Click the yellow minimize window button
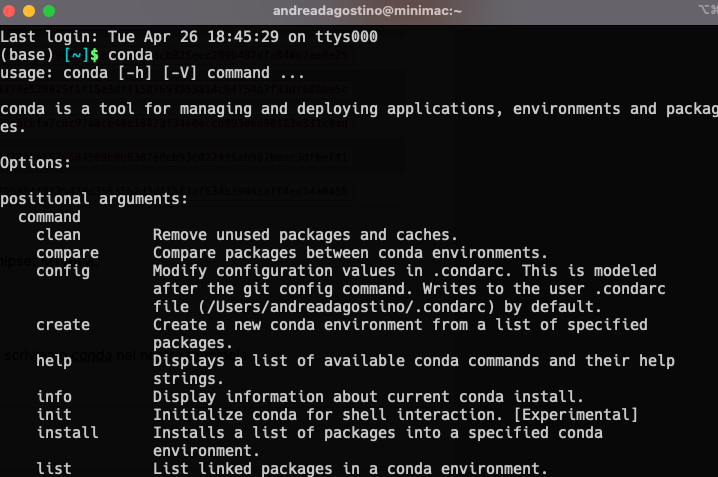The height and width of the screenshot is (477, 718). point(31,10)
